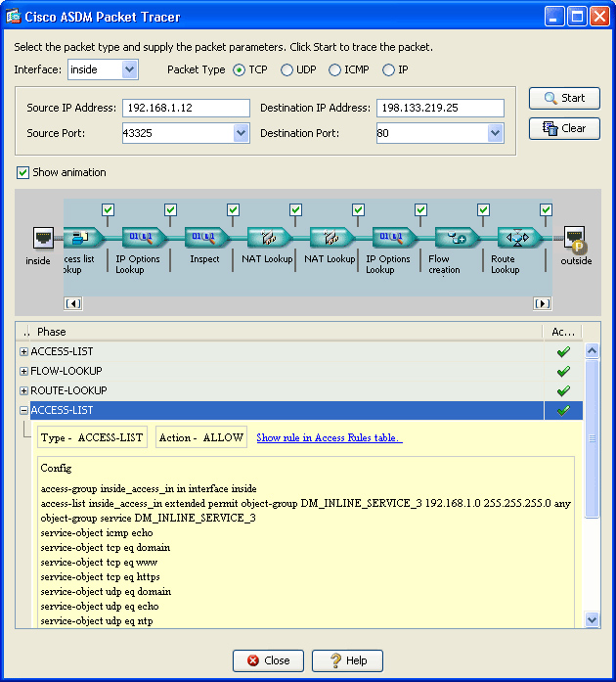Click the result checkbox above Inspect phase

pyautogui.click(x=233, y=210)
